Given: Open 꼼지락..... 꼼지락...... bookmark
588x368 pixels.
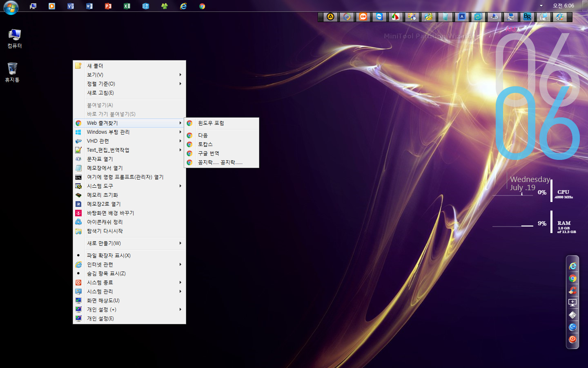Looking at the screenshot, I should click(x=222, y=162).
